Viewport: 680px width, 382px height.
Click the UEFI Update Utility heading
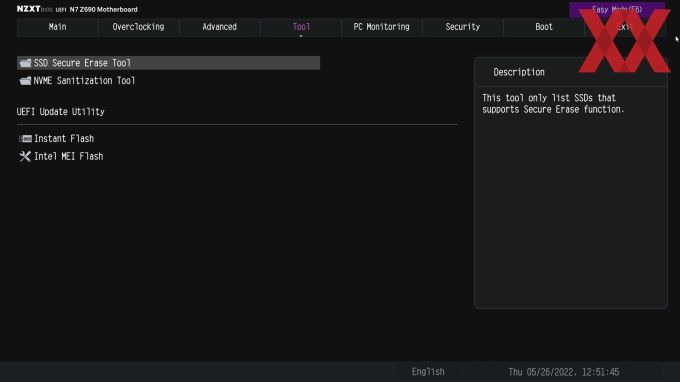point(61,112)
